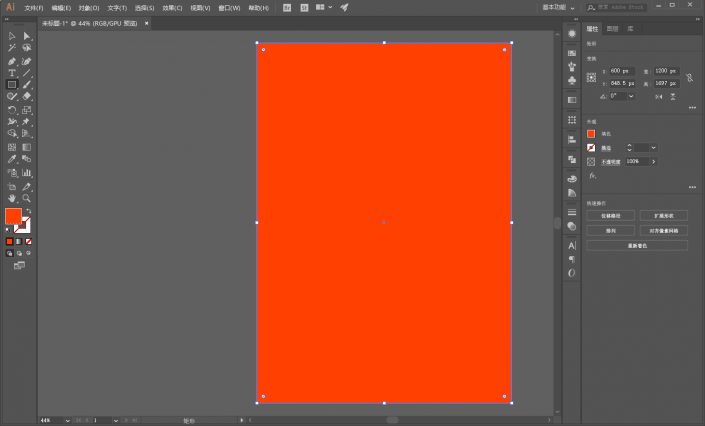Click the 扩展形状 quick action button
Viewport: 705px width, 426px height.
[x=664, y=216]
